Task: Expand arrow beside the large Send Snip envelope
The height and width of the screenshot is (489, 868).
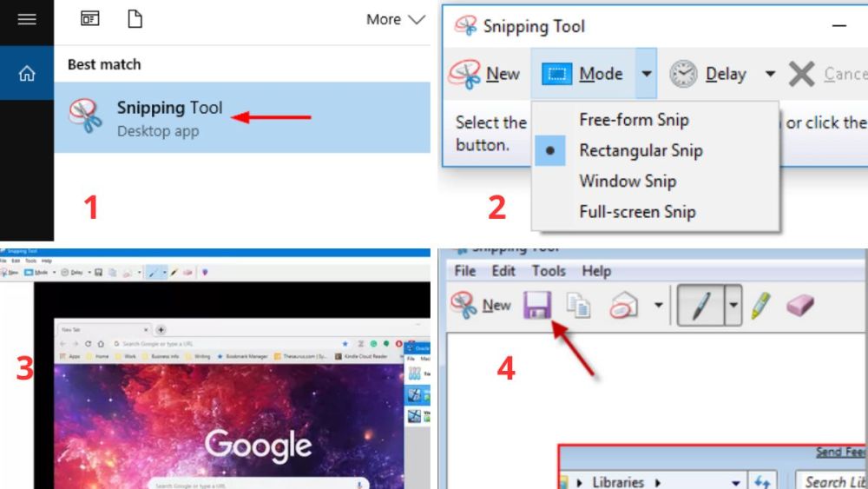Action: click(x=658, y=305)
